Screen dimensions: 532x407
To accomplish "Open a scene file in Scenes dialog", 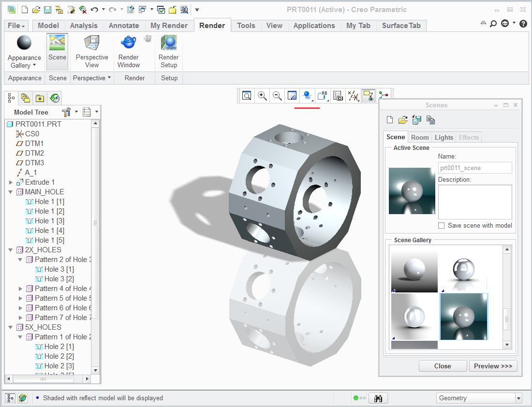I will click(403, 120).
